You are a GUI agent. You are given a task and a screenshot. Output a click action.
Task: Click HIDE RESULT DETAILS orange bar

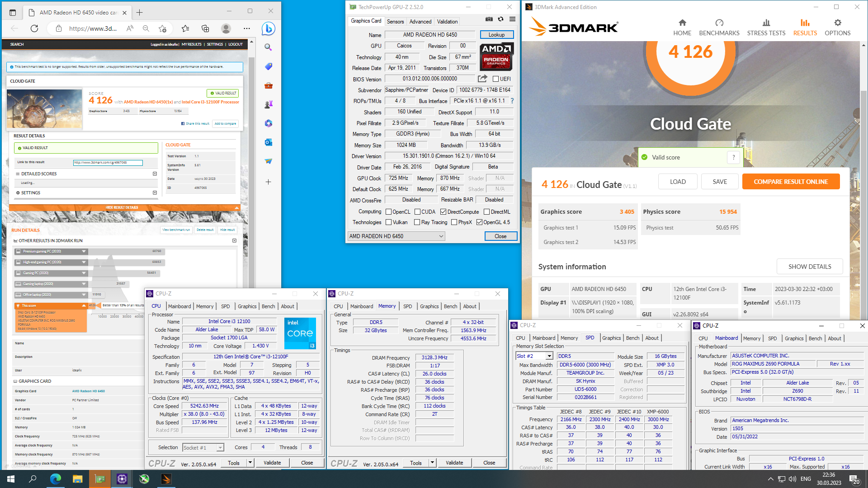tap(124, 207)
